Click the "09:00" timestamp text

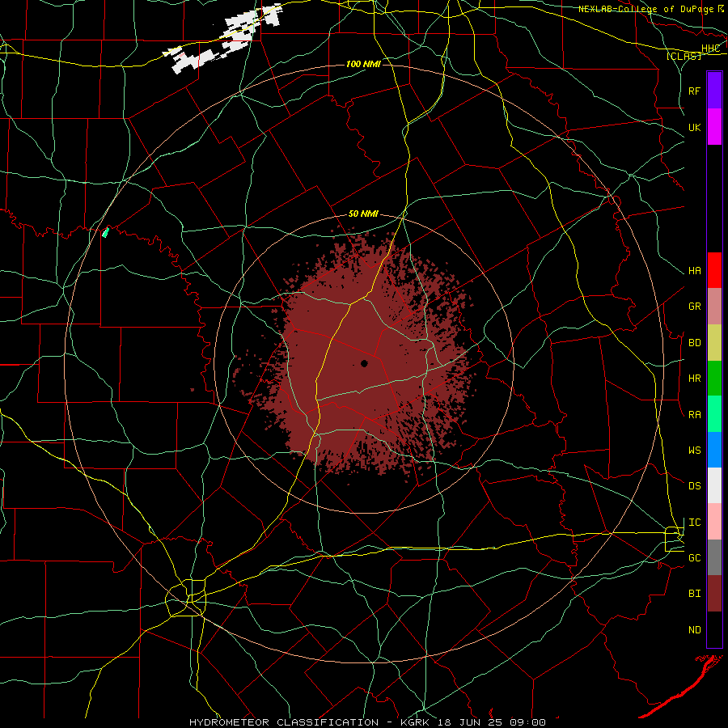click(x=527, y=722)
